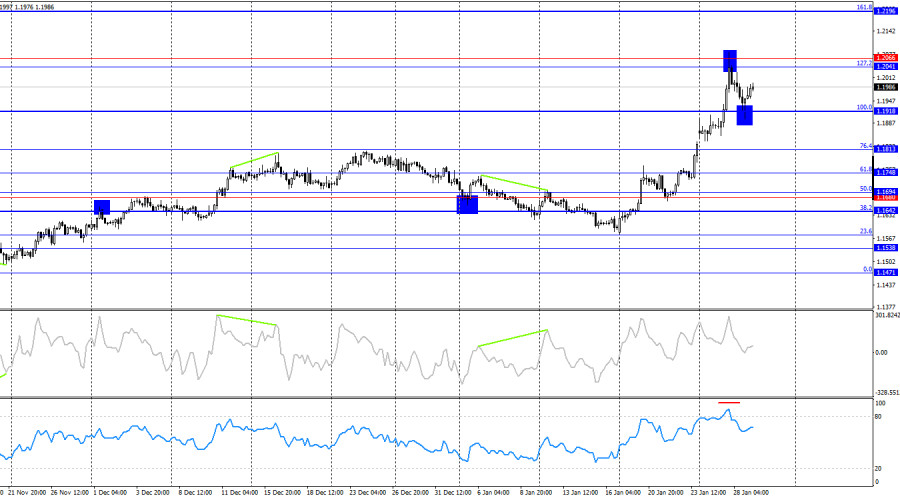The height and width of the screenshot is (500, 900).
Task: Click the 28 Jan 04:00 time label
Action: pyautogui.click(x=751, y=493)
